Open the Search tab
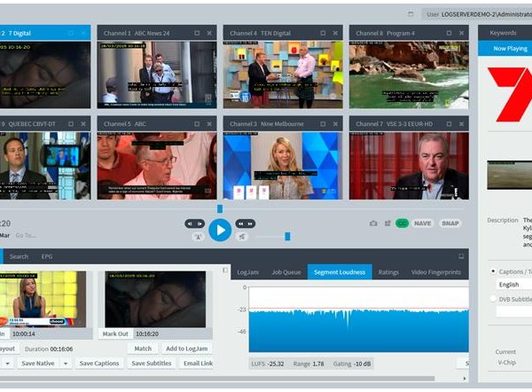This screenshot has height=392, width=532. point(19,256)
